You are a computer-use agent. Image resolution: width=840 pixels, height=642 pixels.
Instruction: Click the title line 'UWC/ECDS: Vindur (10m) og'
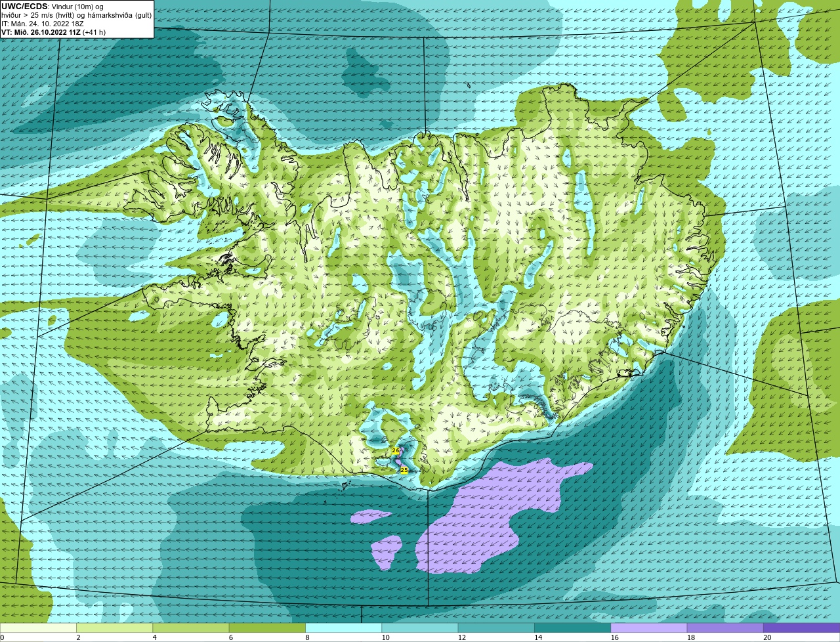pyautogui.click(x=52, y=6)
